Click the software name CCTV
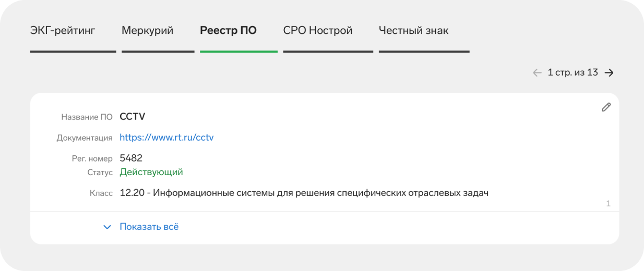 [133, 117]
